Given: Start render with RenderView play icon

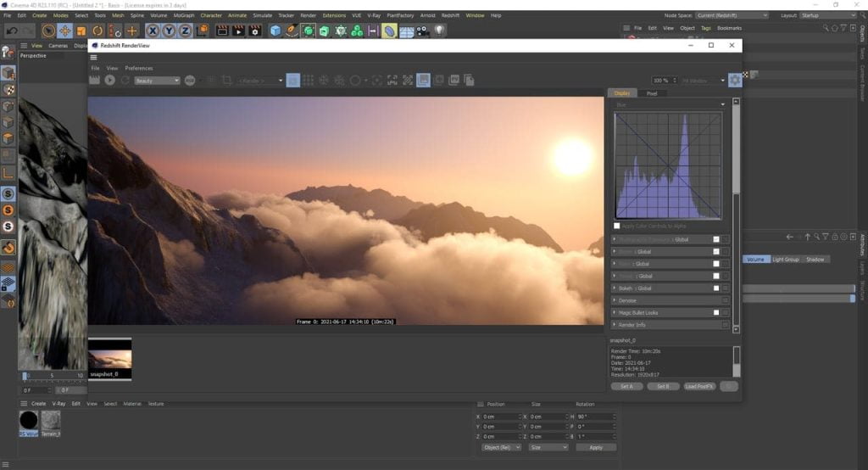Looking at the screenshot, I should (x=109, y=80).
